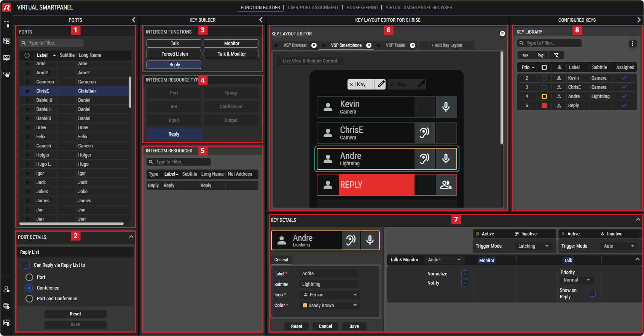Screen dimensions: 644x336
Task: Switch to Housekeeping tab
Action: [362, 8]
